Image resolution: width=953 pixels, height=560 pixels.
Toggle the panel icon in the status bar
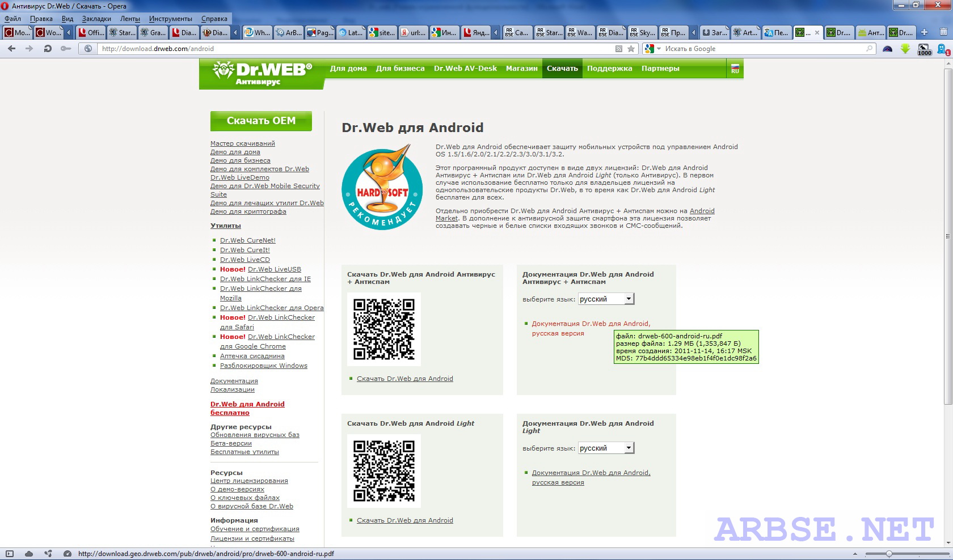(x=10, y=554)
